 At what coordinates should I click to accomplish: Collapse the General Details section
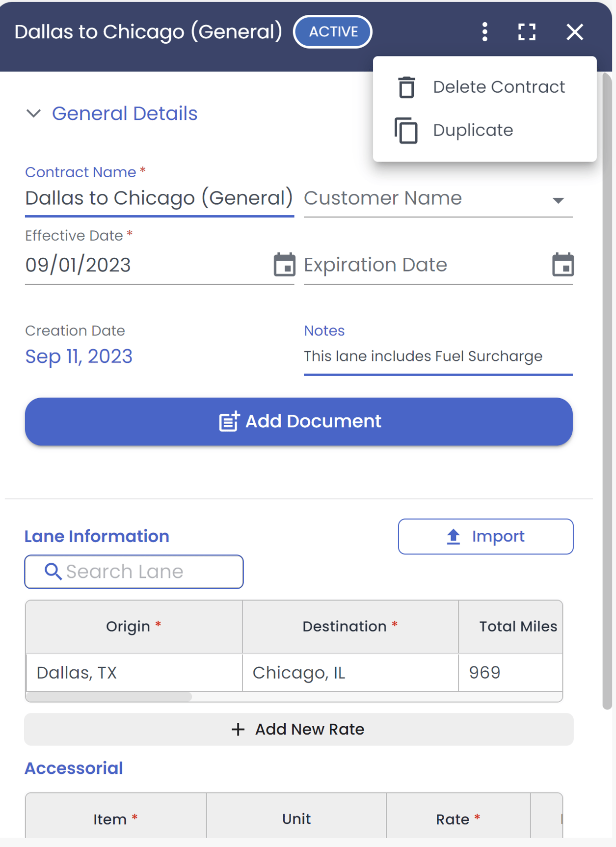(x=33, y=113)
